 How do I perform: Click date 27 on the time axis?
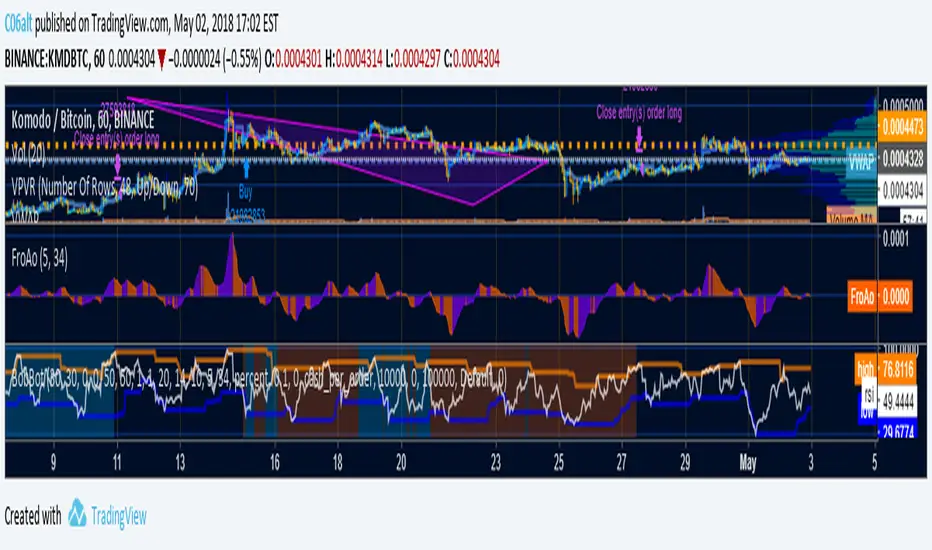(x=622, y=463)
